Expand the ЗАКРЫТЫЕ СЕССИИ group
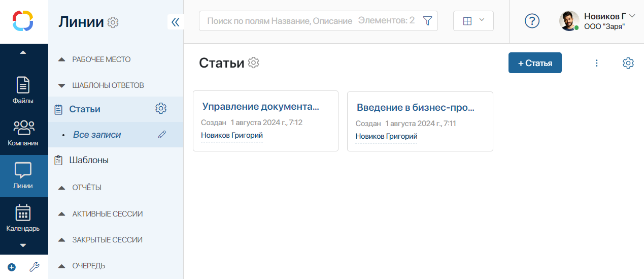 click(100, 240)
